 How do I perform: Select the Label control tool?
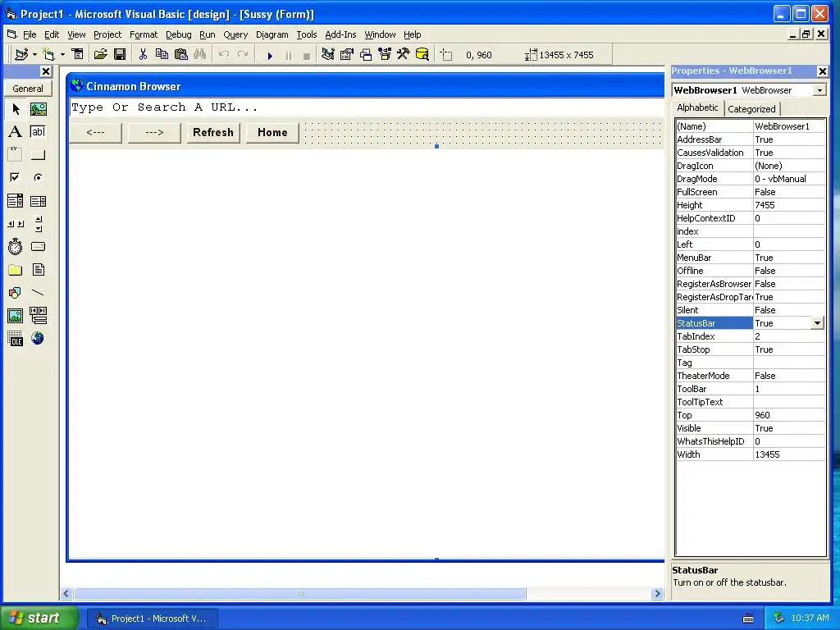point(16,132)
